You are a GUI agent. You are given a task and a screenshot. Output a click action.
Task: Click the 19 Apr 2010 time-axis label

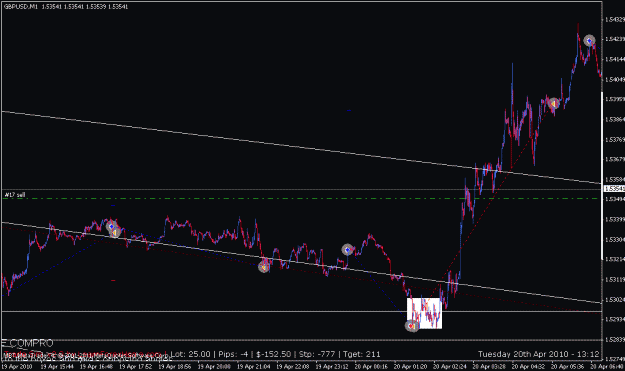[16, 366]
